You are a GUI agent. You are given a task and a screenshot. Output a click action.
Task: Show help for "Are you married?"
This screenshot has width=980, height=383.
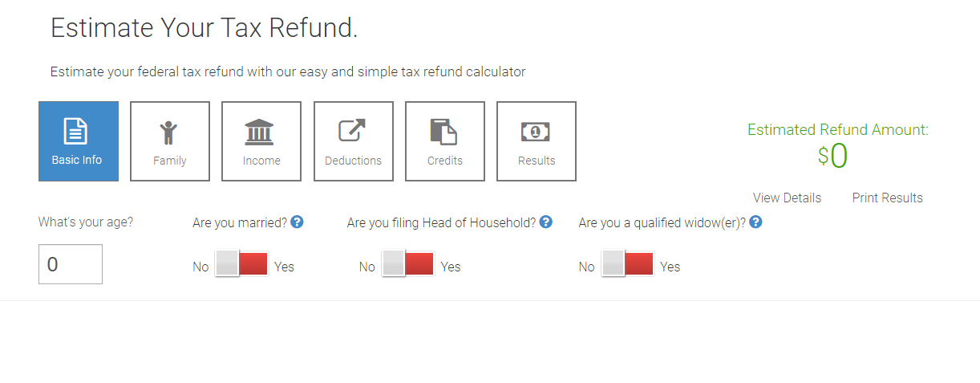coord(297,222)
